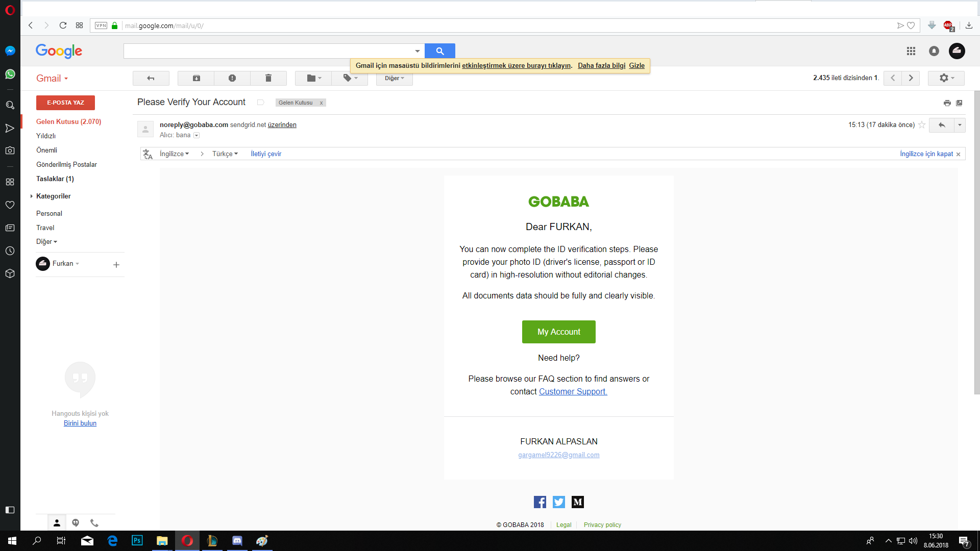
Task: Toggle the Opera VPN badge
Action: pyautogui.click(x=101, y=26)
